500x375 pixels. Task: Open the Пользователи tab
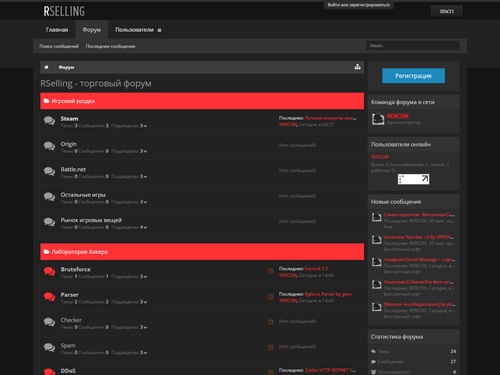tap(134, 30)
